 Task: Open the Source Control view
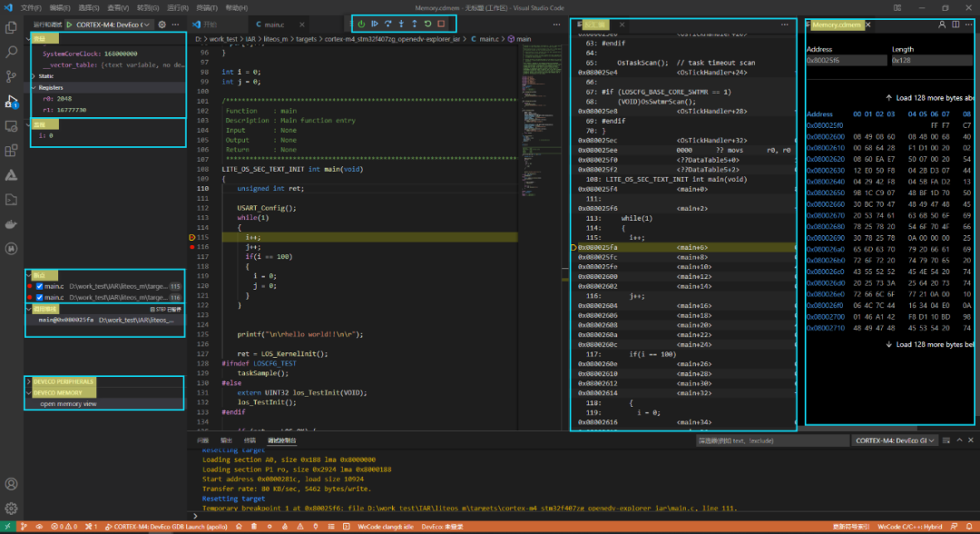tap(11, 76)
